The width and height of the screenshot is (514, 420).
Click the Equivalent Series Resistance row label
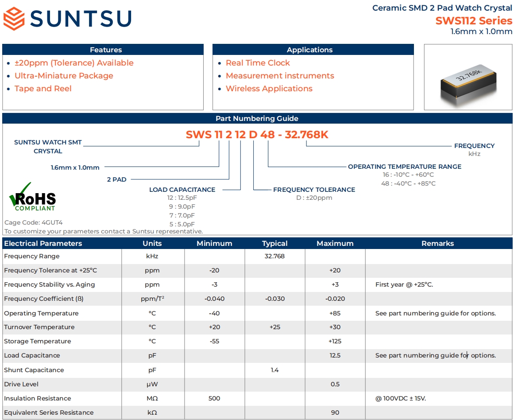(x=49, y=412)
